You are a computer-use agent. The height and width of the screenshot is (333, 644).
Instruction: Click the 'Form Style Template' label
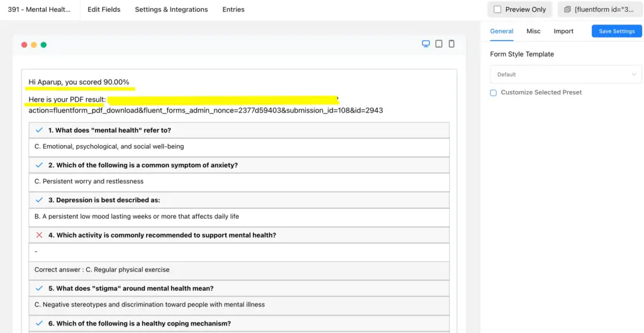(522, 54)
